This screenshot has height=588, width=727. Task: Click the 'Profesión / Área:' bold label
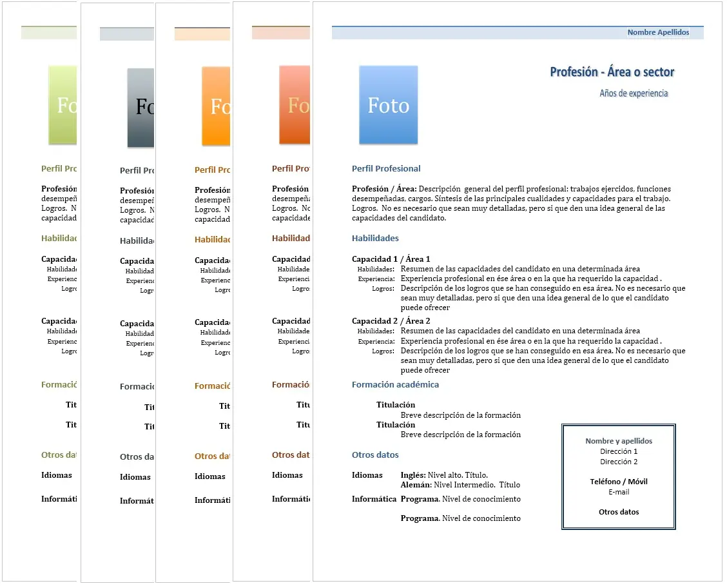coord(384,189)
